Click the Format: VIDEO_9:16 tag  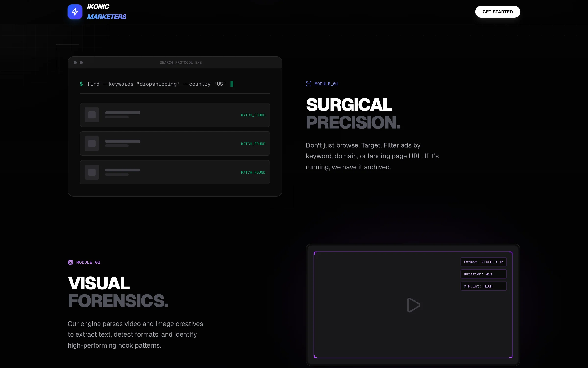click(483, 262)
